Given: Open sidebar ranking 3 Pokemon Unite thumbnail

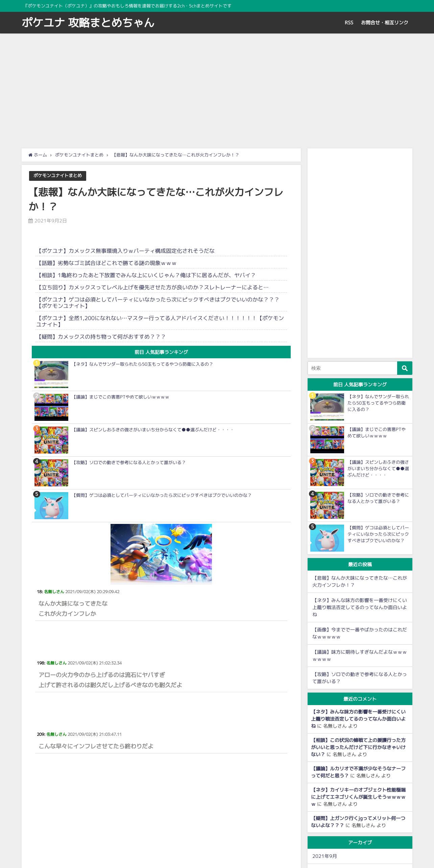Looking at the screenshot, I should tap(327, 473).
